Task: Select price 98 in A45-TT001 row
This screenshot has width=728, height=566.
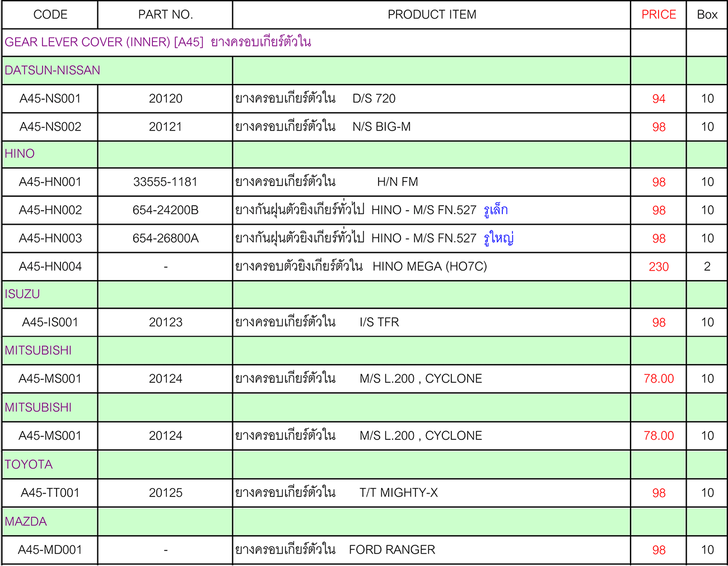Action: pos(659,493)
